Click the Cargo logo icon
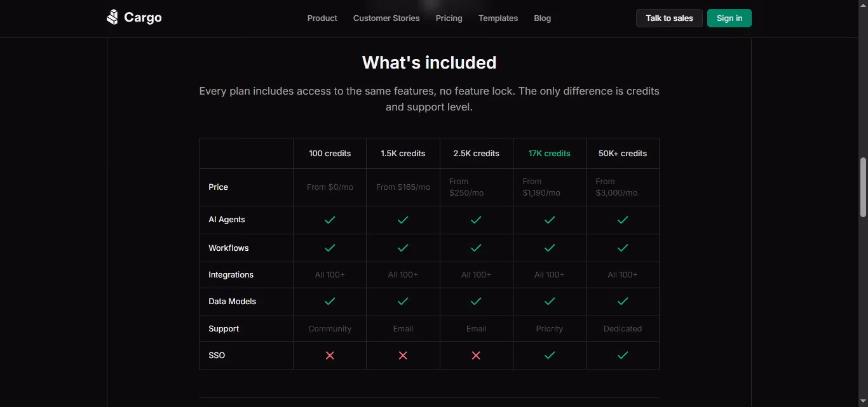 click(x=112, y=17)
